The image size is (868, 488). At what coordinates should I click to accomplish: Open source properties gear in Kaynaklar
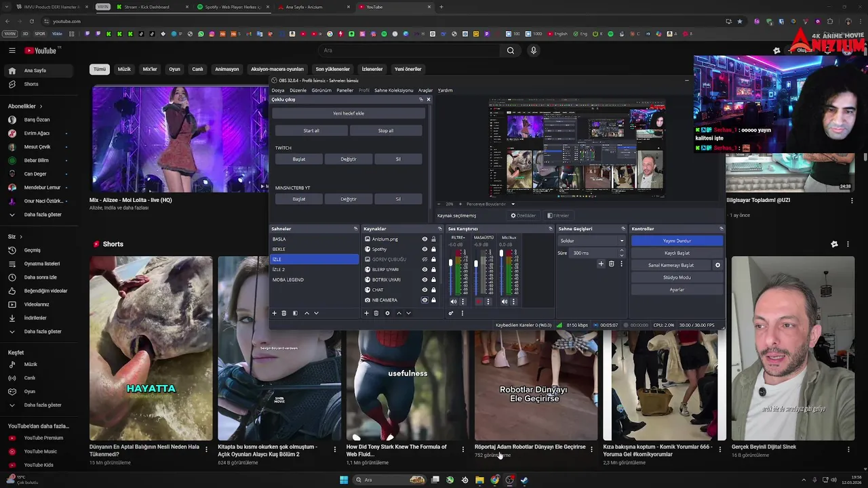[x=387, y=313]
